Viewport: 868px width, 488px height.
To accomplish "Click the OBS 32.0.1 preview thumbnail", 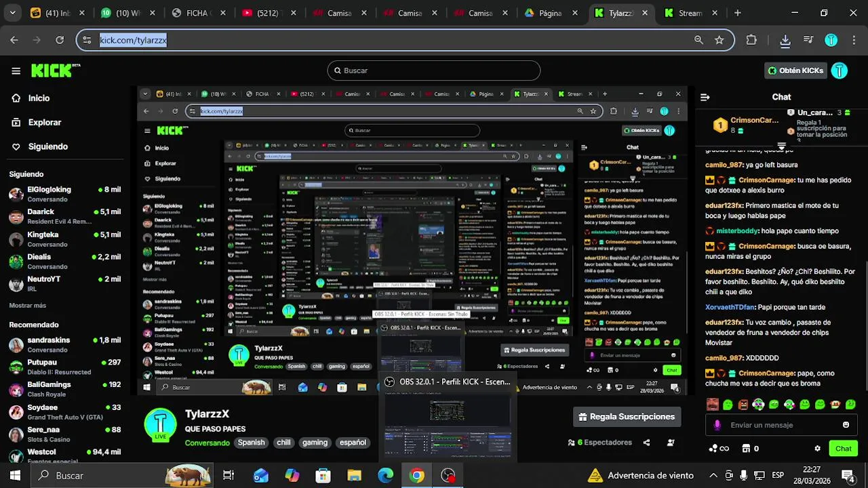I will tap(448, 425).
